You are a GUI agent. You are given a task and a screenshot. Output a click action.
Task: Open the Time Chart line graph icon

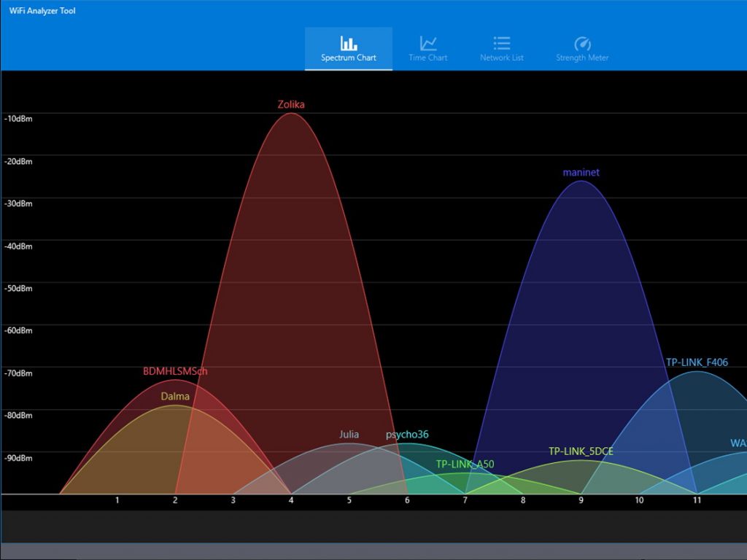click(428, 43)
